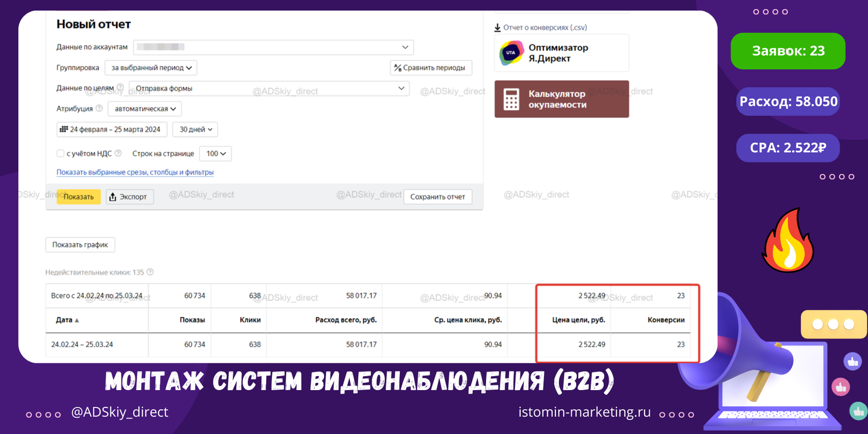Viewport: 868px width, 434px height.
Task: Click the 'Расход всего, руб.' column header
Action: pos(346,320)
